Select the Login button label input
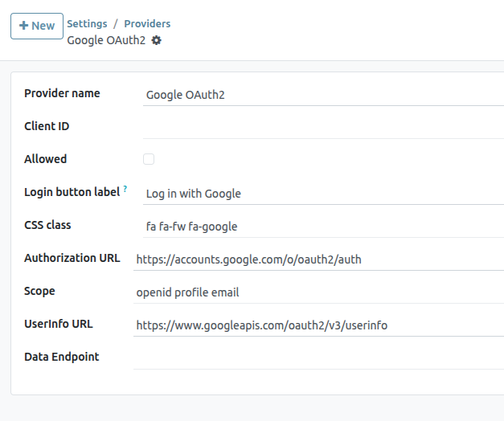504x421 pixels. pyautogui.click(x=322, y=194)
